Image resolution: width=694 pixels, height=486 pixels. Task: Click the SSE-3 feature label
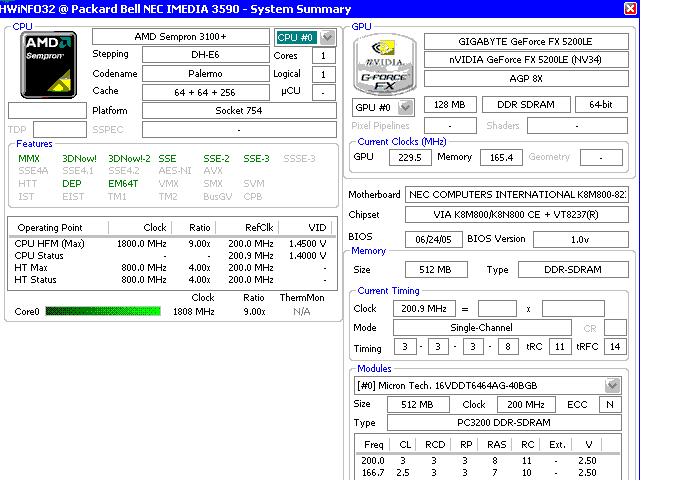pyautogui.click(x=256, y=158)
